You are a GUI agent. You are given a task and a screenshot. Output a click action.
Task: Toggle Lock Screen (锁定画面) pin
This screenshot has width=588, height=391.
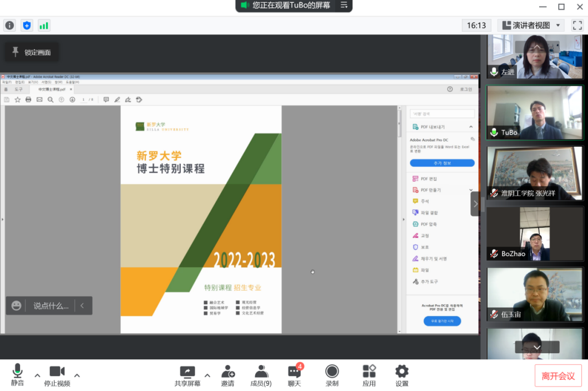coord(32,52)
